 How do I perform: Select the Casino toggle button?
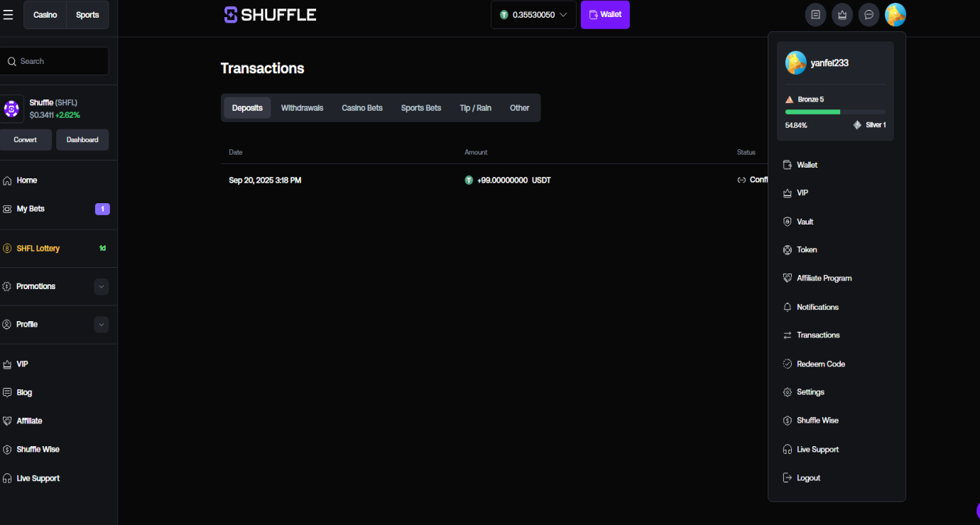point(45,15)
